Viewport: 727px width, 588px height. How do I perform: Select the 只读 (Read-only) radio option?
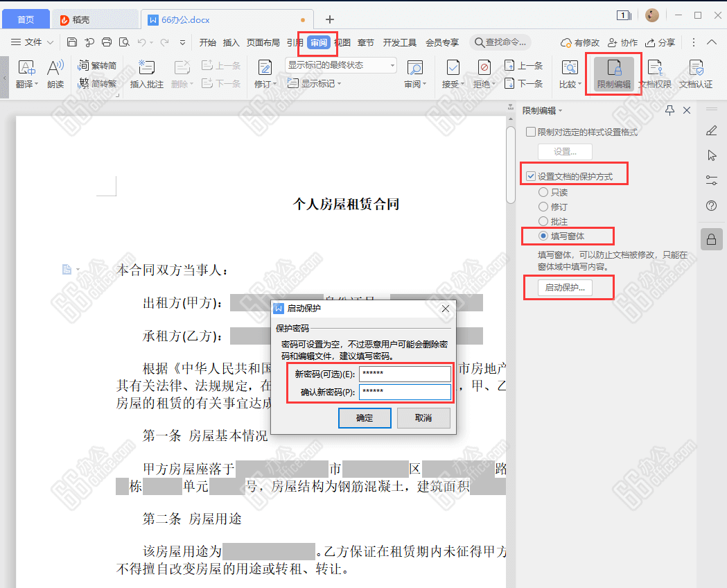pos(543,192)
